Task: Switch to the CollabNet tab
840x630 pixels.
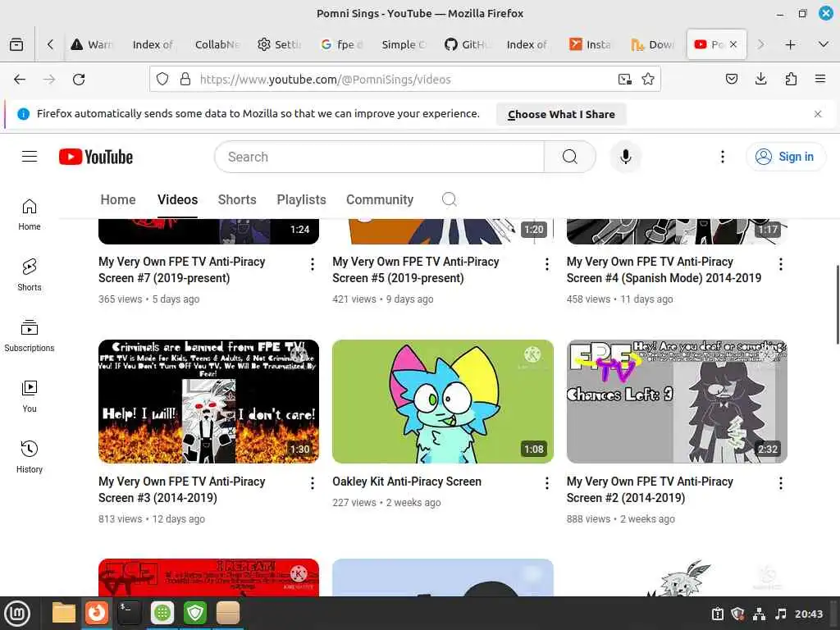Action: point(217,44)
